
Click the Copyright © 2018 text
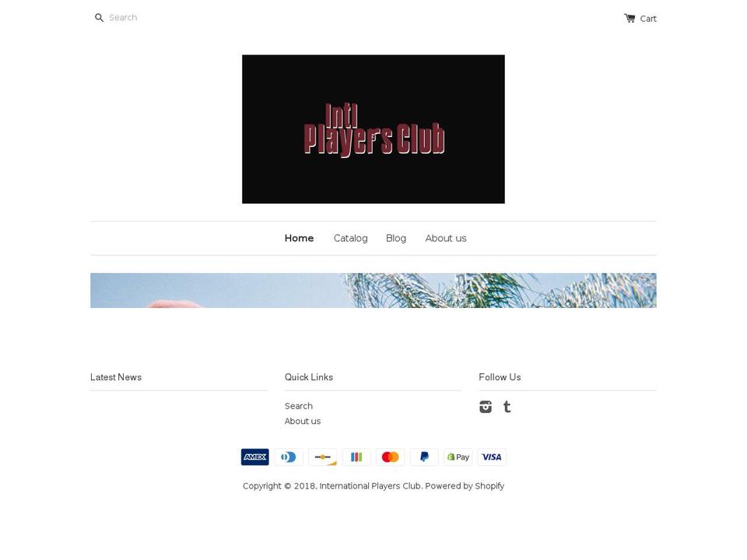click(279, 485)
